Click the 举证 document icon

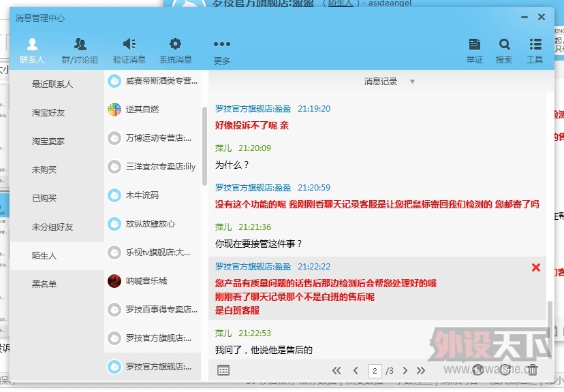pyautogui.click(x=475, y=44)
